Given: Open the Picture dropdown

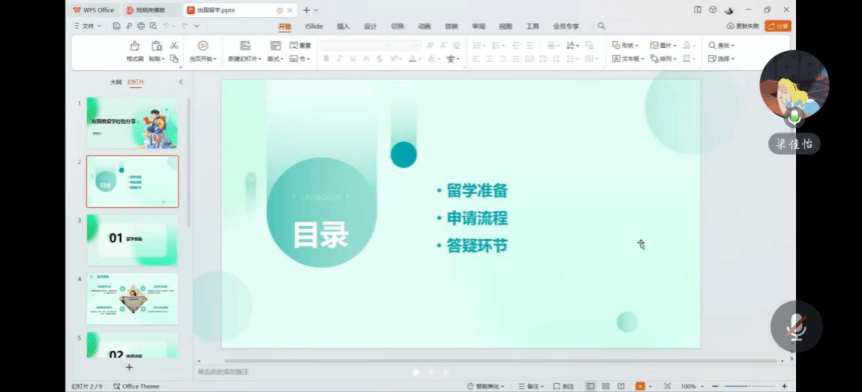Looking at the screenshot, I should pos(663,45).
